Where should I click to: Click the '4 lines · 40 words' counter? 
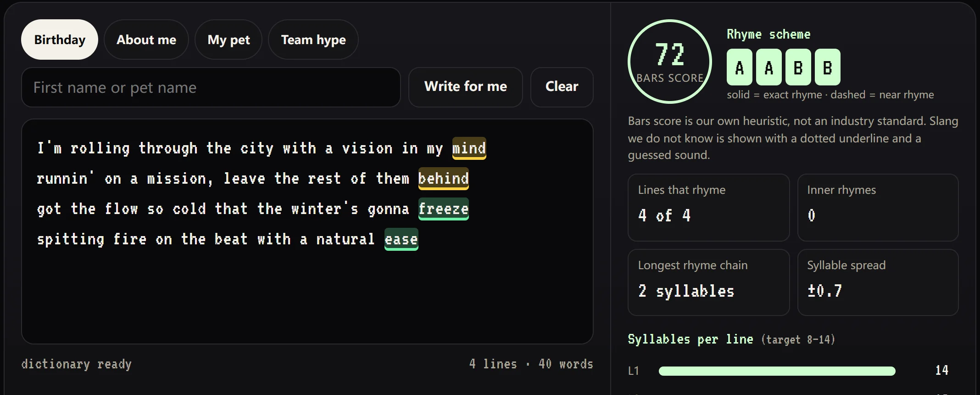tap(531, 364)
